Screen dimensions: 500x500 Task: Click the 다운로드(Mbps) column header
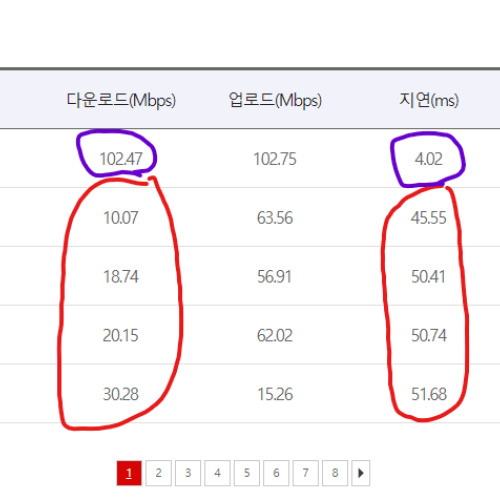click(121, 100)
